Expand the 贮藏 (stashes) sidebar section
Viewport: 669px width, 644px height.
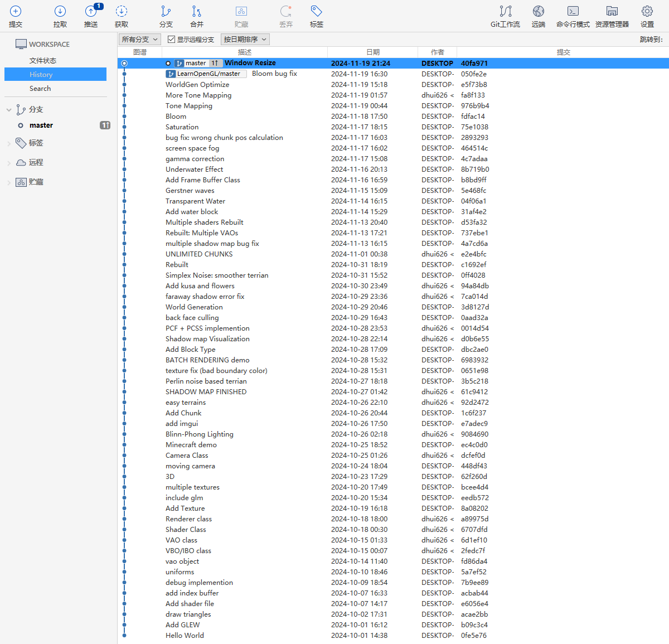pos(9,182)
